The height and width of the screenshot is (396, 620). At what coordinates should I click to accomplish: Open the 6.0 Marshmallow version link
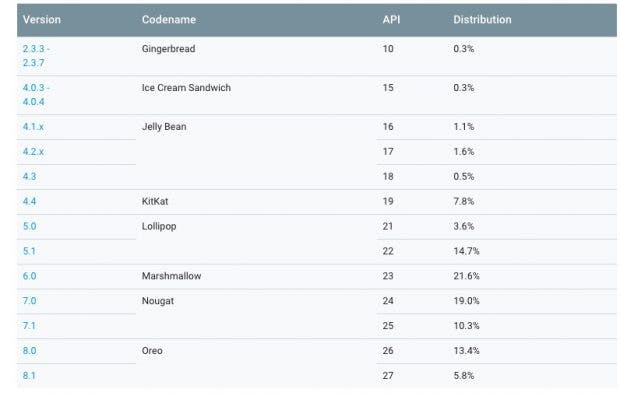pyautogui.click(x=29, y=276)
